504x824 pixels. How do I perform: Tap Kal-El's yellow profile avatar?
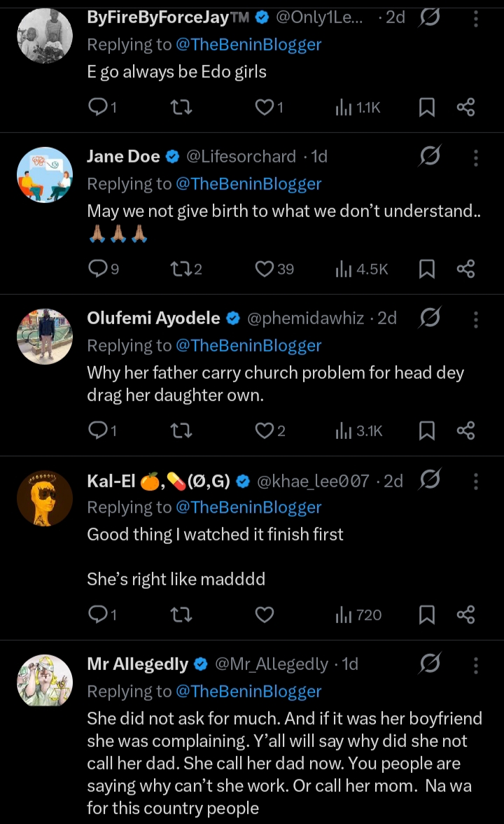45,498
